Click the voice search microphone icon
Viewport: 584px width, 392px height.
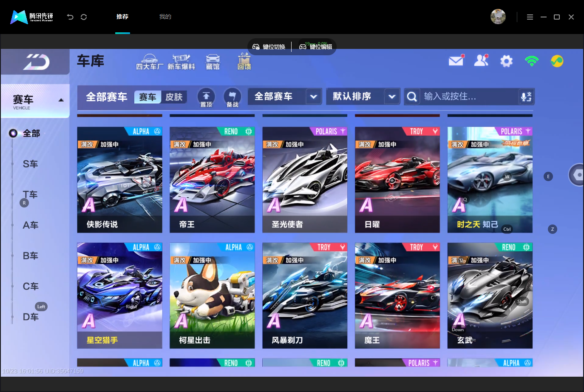pyautogui.click(x=526, y=97)
